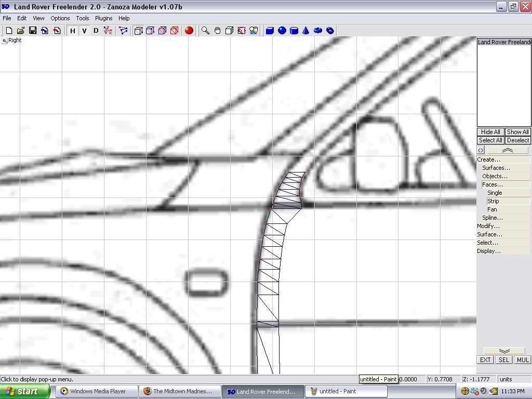Screen dimensions: 532x399
Task: Open the Plugins menu
Action: pos(103,18)
